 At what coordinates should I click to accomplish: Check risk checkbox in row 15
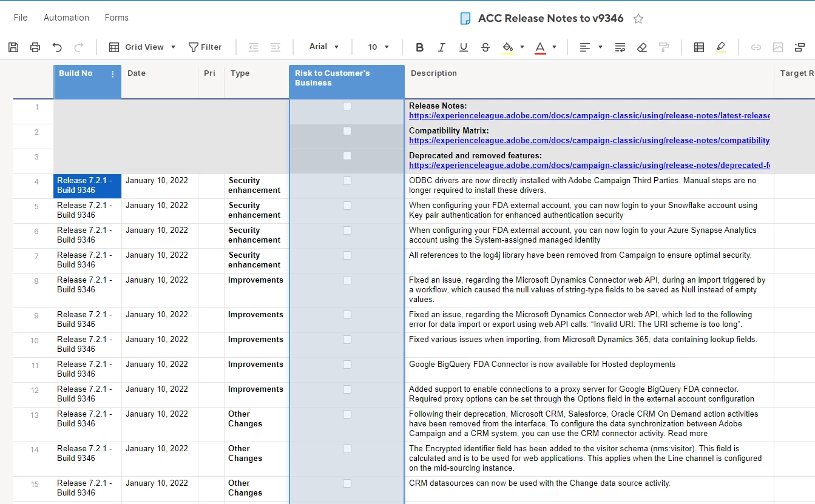click(347, 483)
